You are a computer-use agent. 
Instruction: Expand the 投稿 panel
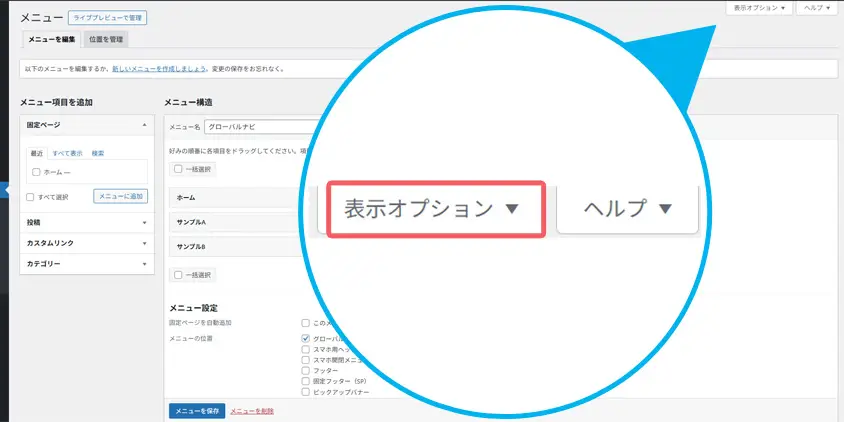tap(87, 222)
